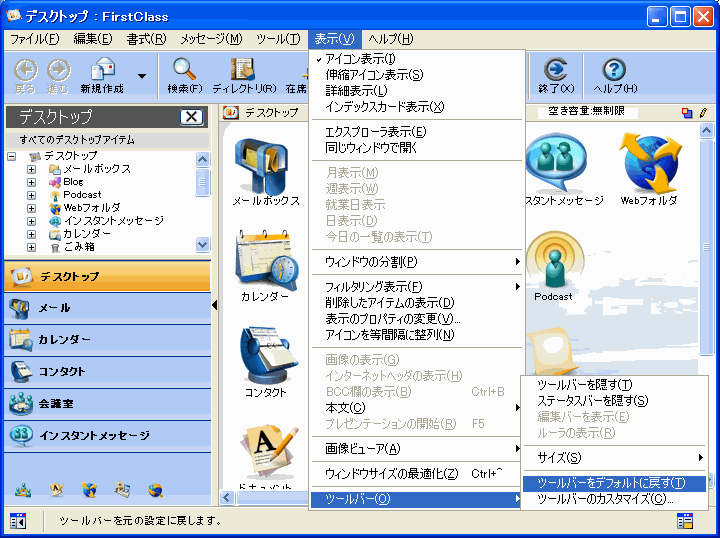The height and width of the screenshot is (538, 720).
Task: Toggle ツールバーを隠す in submenu
Action: click(585, 385)
